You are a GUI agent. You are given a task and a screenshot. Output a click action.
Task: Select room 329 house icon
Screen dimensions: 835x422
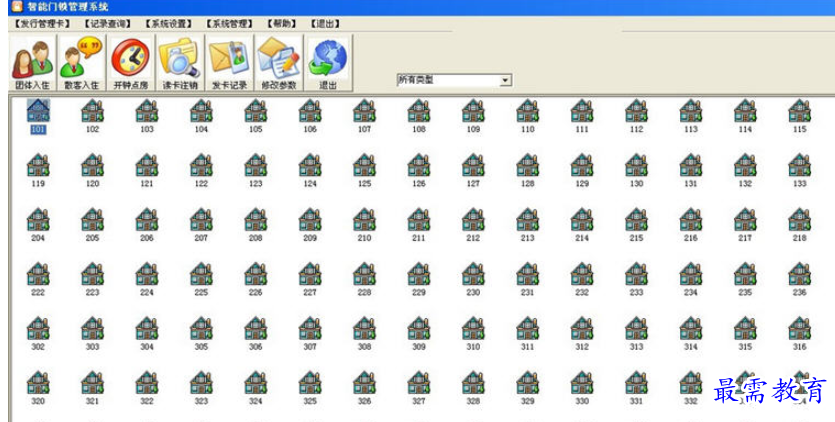coord(528,383)
